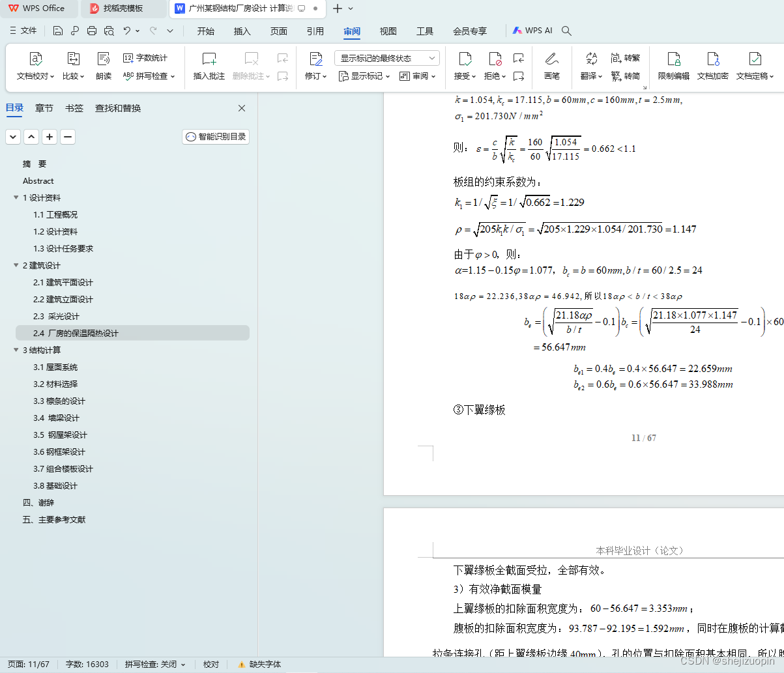Image resolution: width=784 pixels, height=673 pixels.
Task: Click the Compare (比较) icon
Action: click(x=74, y=59)
